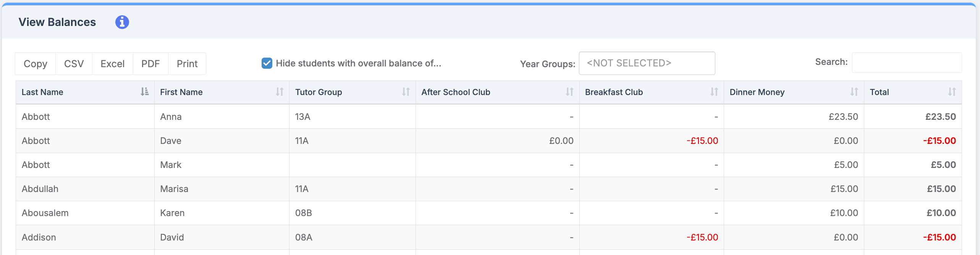Sort by Total column icon
Screen dimensions: 980x255
[x=952, y=92]
